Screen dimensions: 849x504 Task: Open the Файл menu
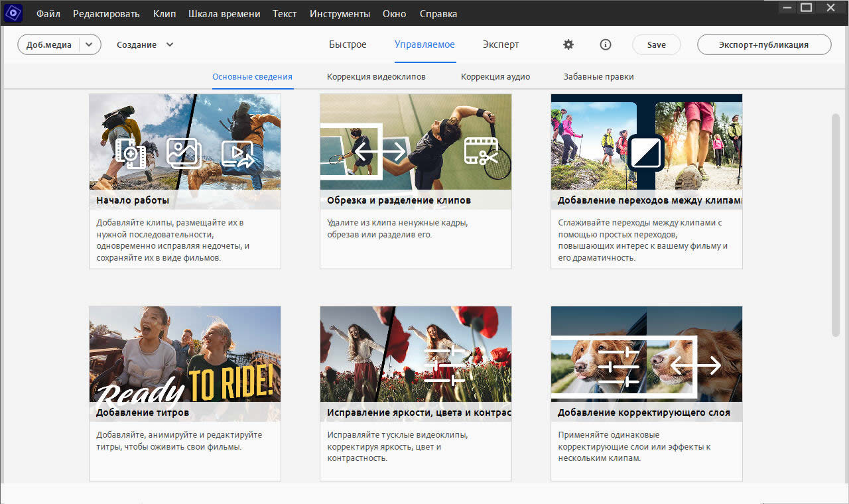point(48,14)
